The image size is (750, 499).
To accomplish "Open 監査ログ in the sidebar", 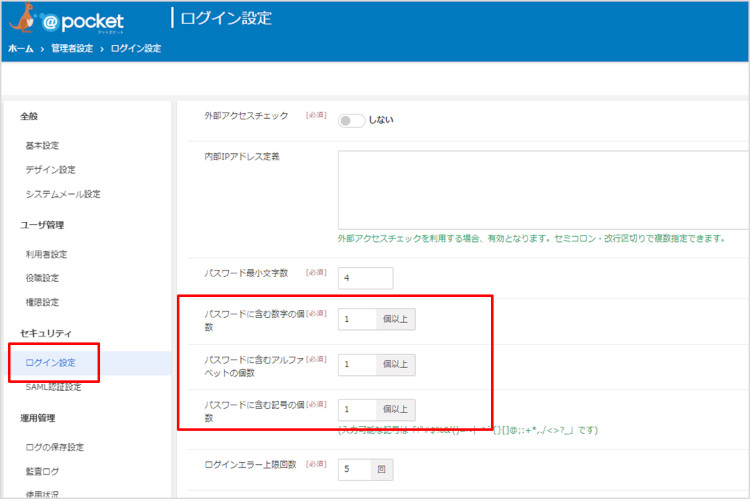I will 42,472.
